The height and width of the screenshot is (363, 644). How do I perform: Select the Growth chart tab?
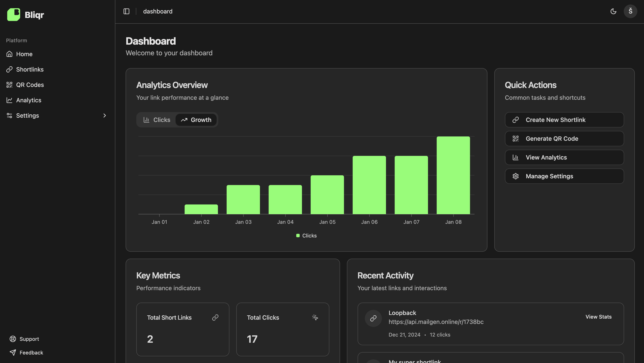(x=196, y=120)
